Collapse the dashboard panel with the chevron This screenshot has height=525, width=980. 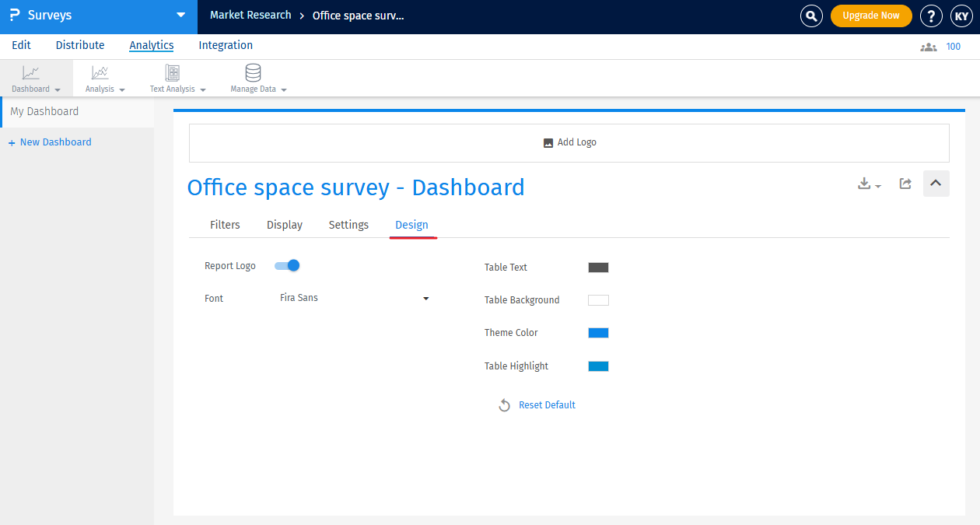(x=936, y=184)
